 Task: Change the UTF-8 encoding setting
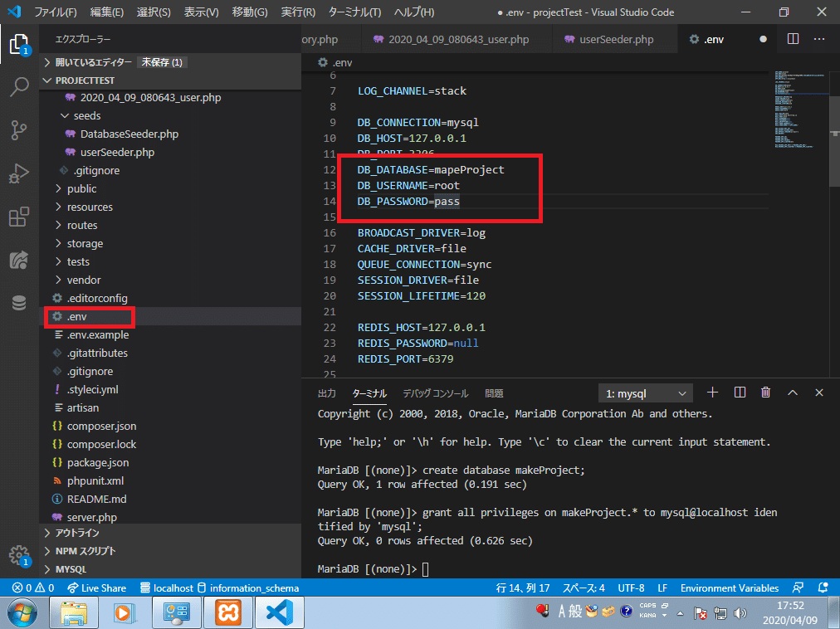[x=631, y=588]
